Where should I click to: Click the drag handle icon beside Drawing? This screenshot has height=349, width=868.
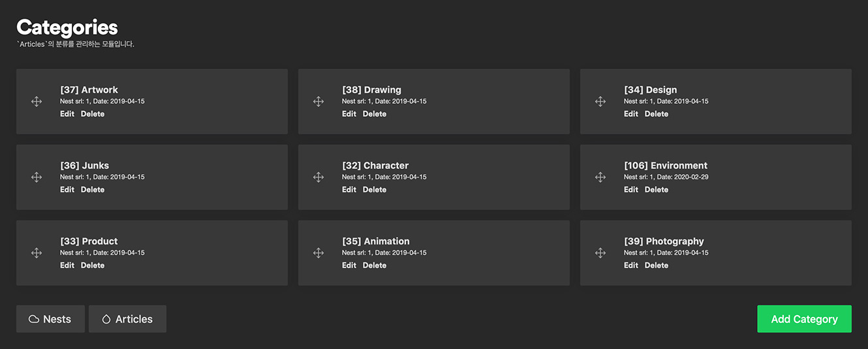pos(318,102)
